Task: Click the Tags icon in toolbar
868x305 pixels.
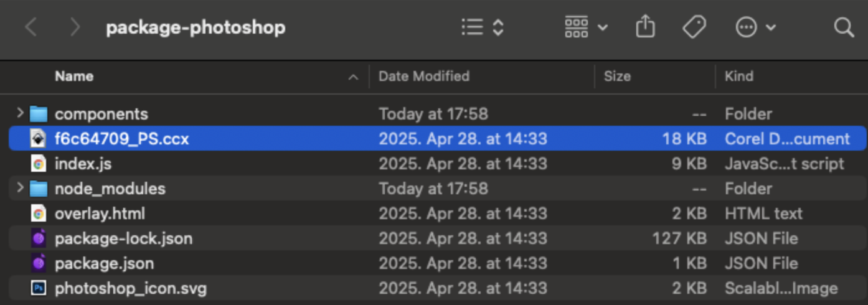Action: pyautogui.click(x=694, y=27)
